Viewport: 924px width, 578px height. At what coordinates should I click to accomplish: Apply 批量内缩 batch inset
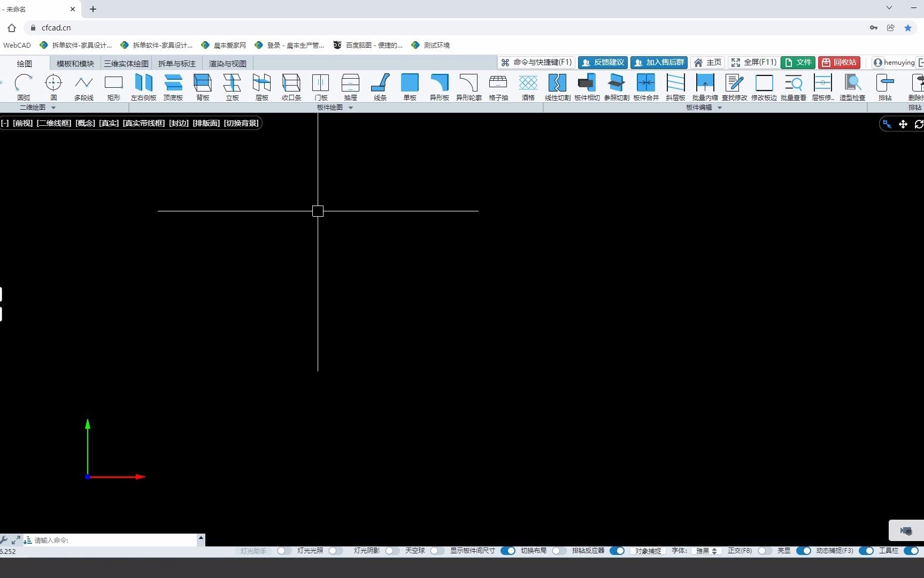(x=705, y=87)
